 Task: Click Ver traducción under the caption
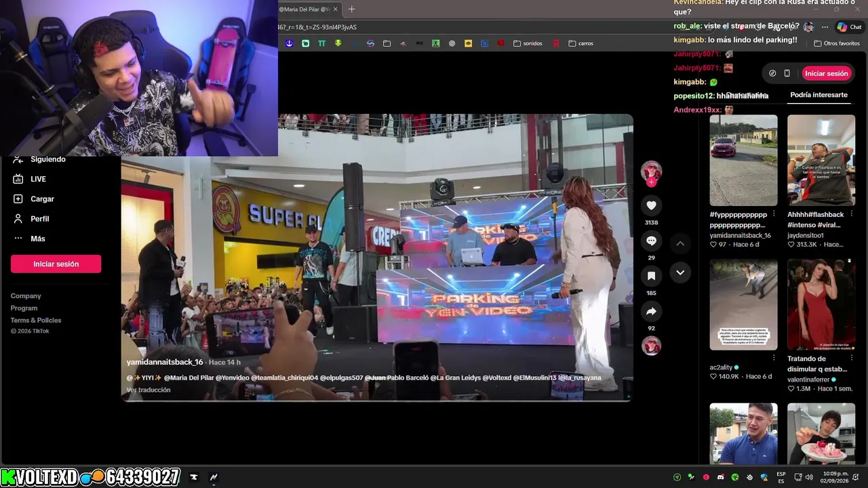click(x=149, y=390)
